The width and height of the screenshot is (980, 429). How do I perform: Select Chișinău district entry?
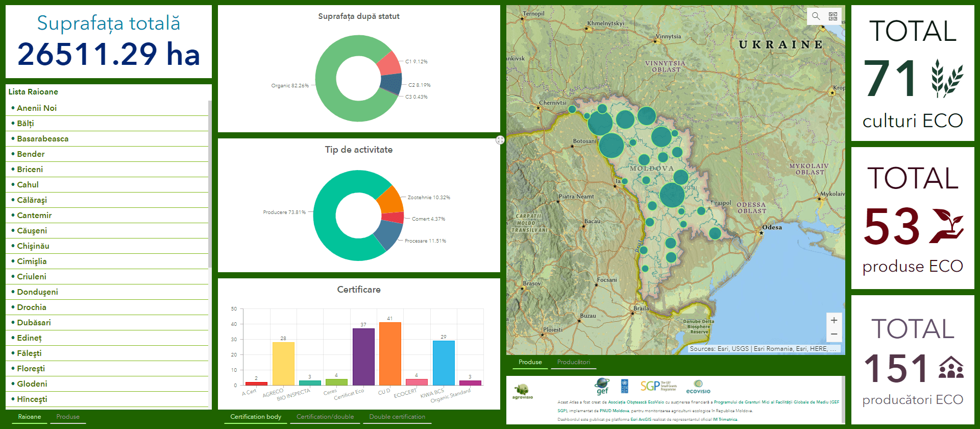click(x=107, y=246)
